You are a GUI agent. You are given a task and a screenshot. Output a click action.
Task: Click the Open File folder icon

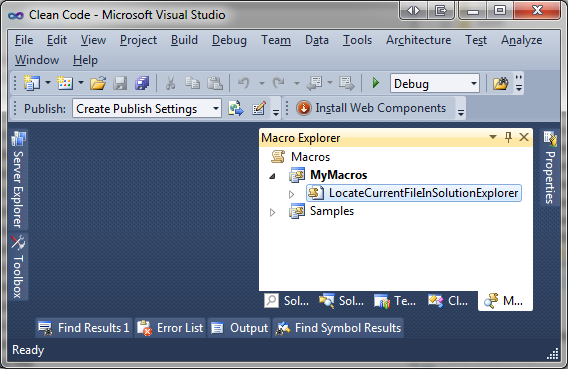98,84
